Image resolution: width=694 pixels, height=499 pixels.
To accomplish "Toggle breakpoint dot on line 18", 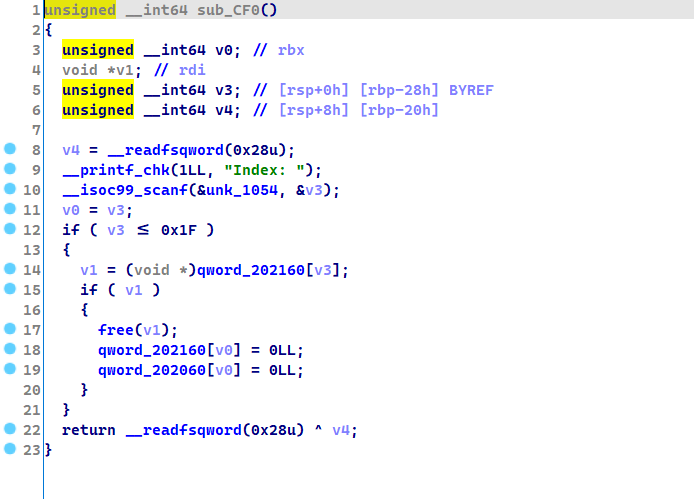I will (x=10, y=349).
